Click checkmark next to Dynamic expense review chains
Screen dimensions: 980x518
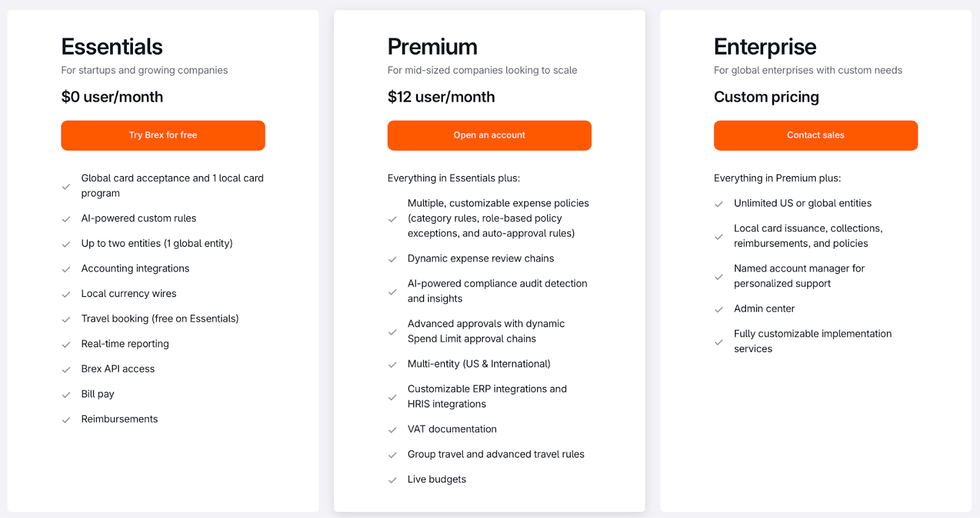click(x=393, y=260)
